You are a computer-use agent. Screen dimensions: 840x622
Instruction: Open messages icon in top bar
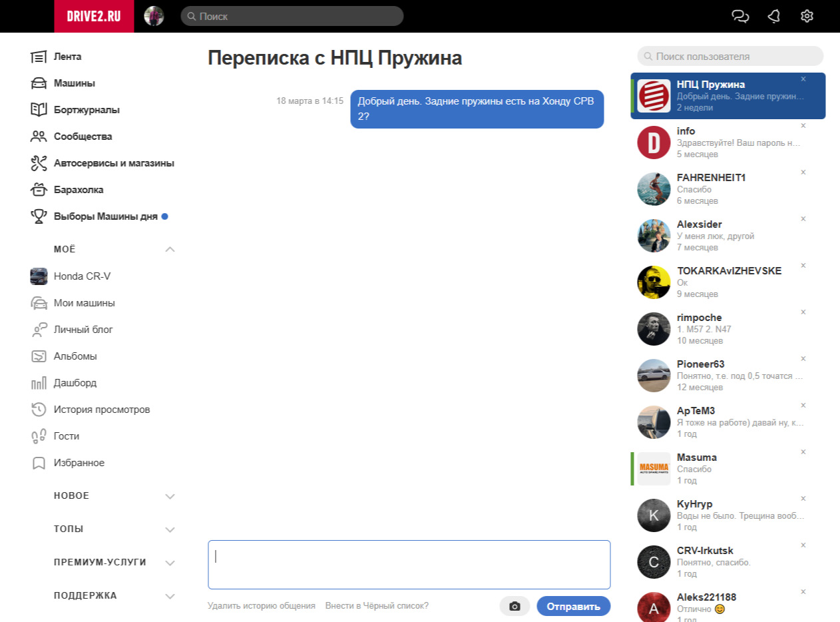click(740, 16)
